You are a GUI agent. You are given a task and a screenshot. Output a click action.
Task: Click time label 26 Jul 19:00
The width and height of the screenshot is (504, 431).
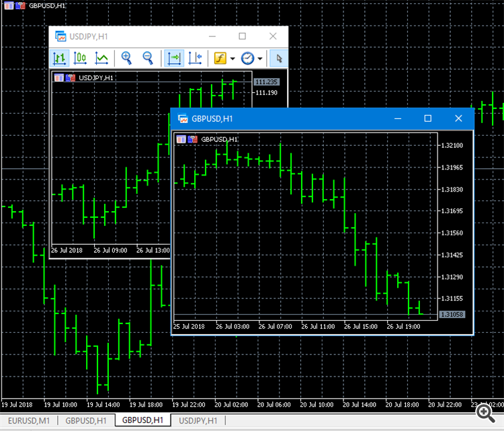(x=404, y=327)
